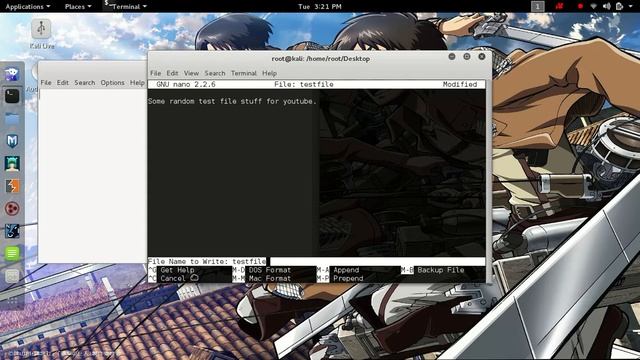
Task: Launch Armitage from the dock
Action: [x=12, y=164]
